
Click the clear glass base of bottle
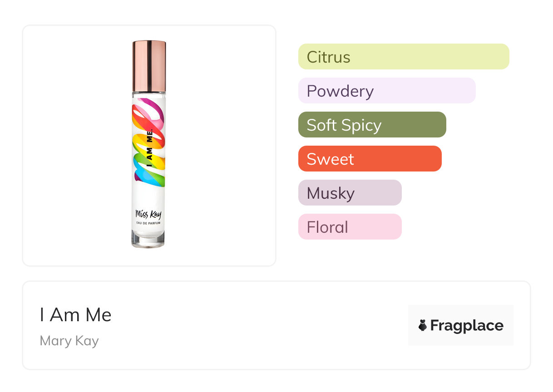pyautogui.click(x=148, y=239)
